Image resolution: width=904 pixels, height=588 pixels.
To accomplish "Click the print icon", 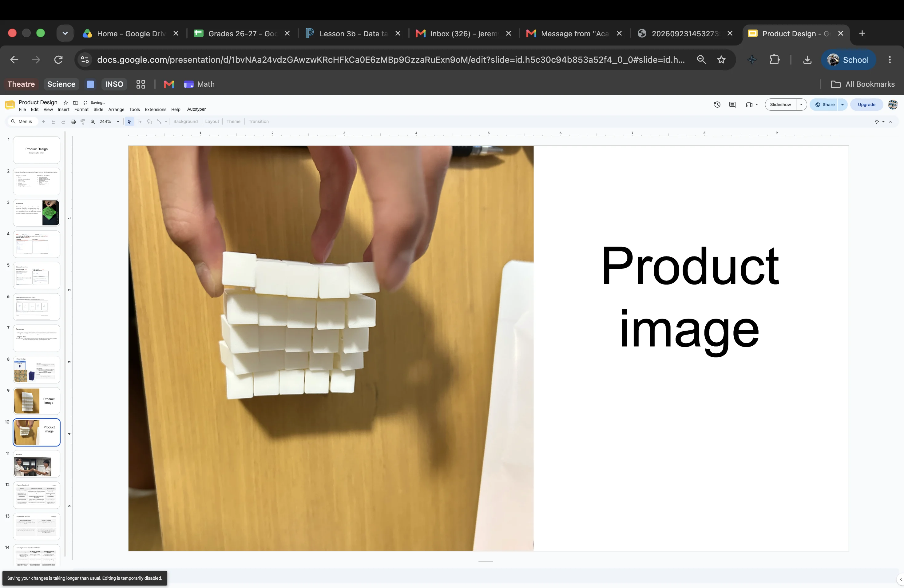I will coord(73,121).
